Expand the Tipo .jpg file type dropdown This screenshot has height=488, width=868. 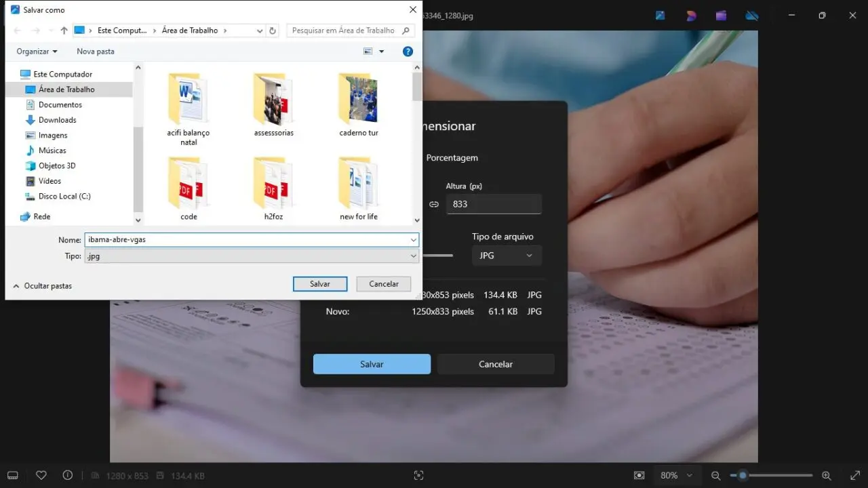[x=251, y=256]
